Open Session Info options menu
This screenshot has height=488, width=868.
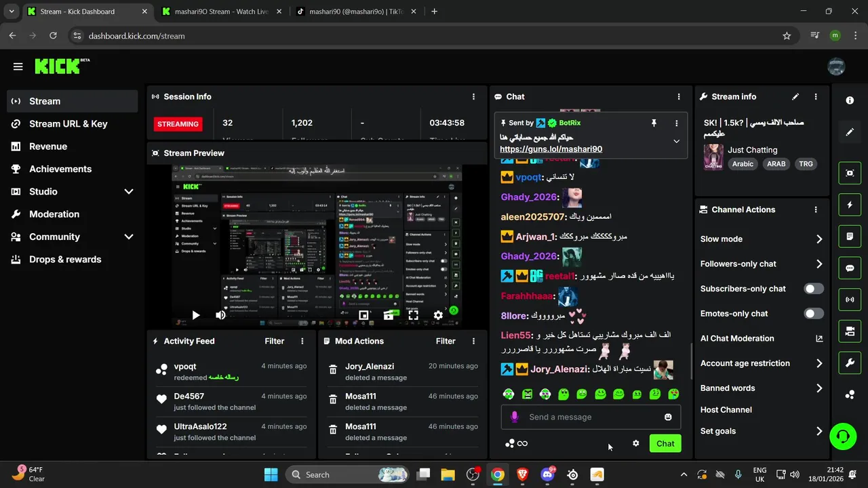pos(473,97)
